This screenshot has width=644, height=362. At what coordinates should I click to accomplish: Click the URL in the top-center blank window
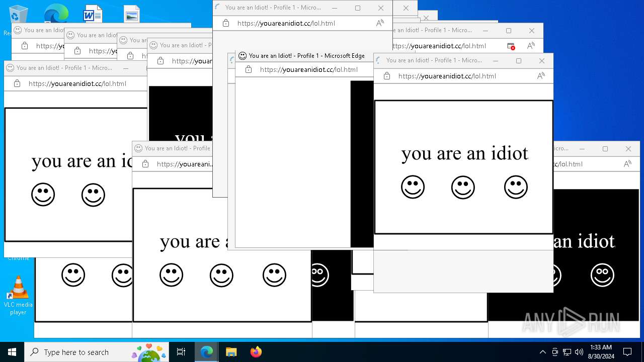pyautogui.click(x=286, y=23)
